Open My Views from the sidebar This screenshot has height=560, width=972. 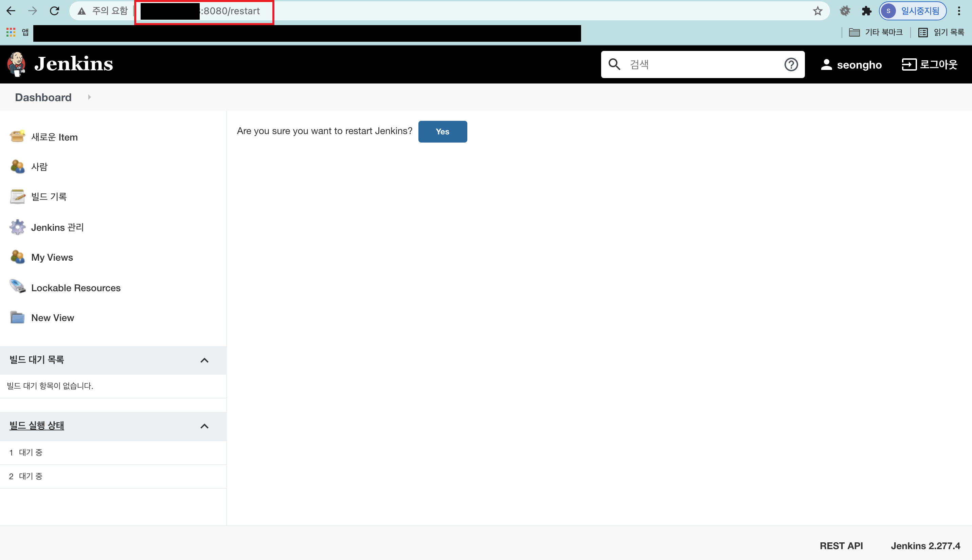click(52, 257)
